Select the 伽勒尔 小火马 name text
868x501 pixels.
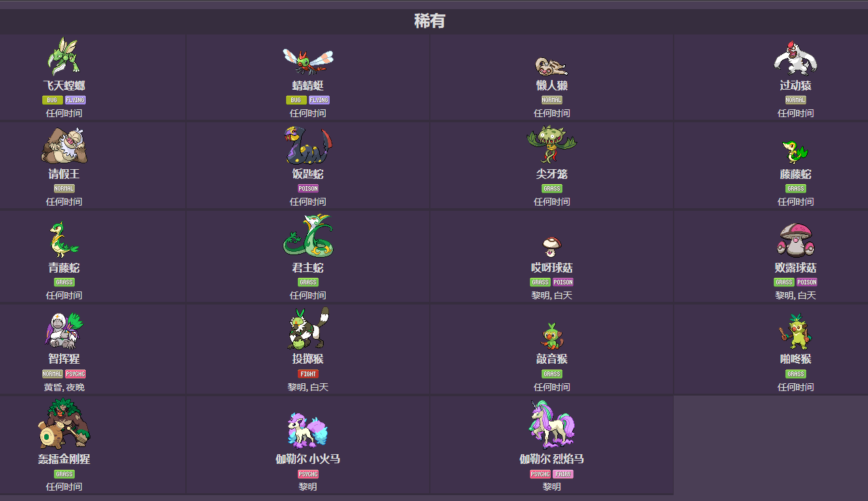(308, 459)
